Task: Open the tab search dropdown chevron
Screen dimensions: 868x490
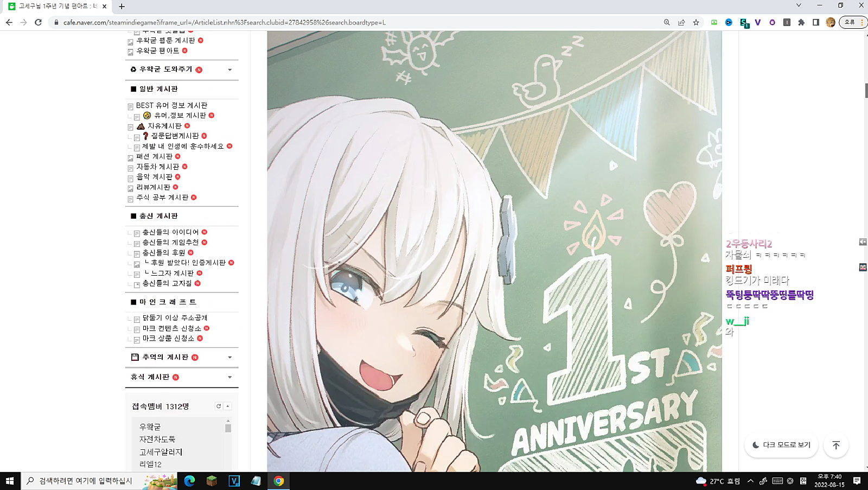Action: pos(799,5)
